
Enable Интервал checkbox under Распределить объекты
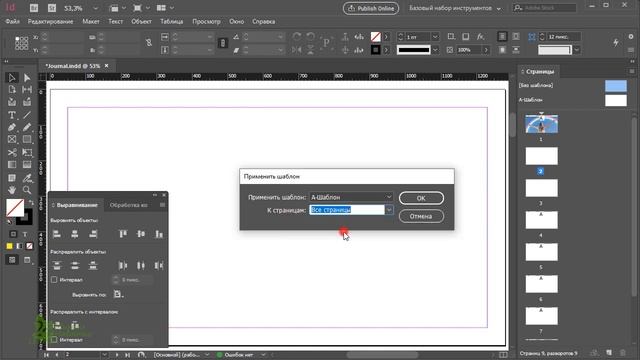click(54, 280)
